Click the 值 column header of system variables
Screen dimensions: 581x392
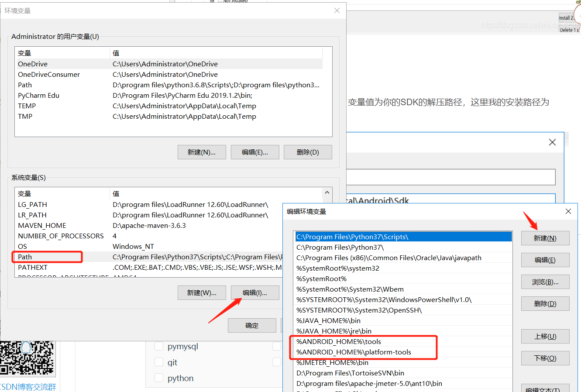[216, 194]
